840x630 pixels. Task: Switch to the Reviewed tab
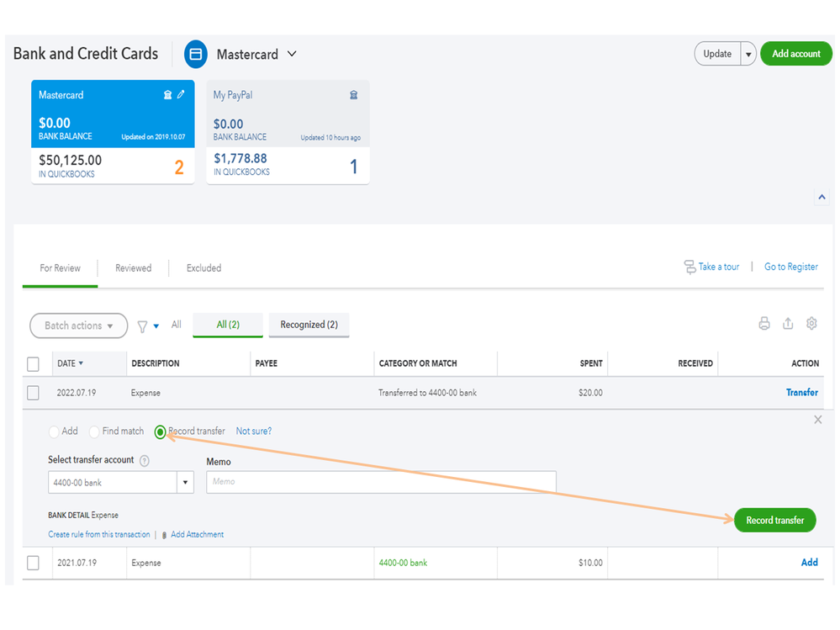pos(134,267)
